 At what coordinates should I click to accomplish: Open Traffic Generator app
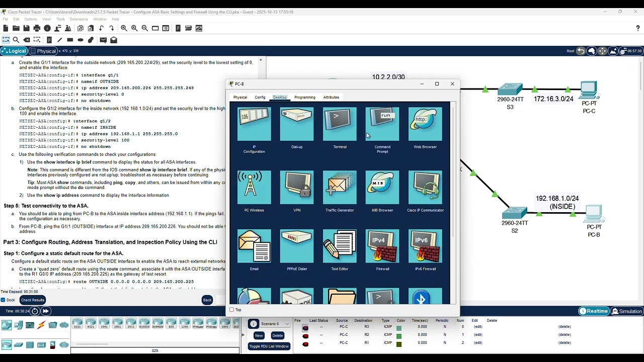340,188
